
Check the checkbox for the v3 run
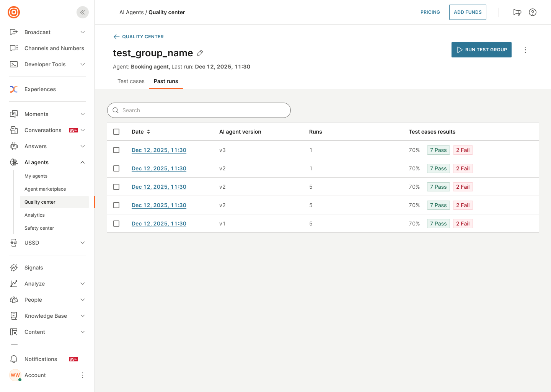[116, 150]
